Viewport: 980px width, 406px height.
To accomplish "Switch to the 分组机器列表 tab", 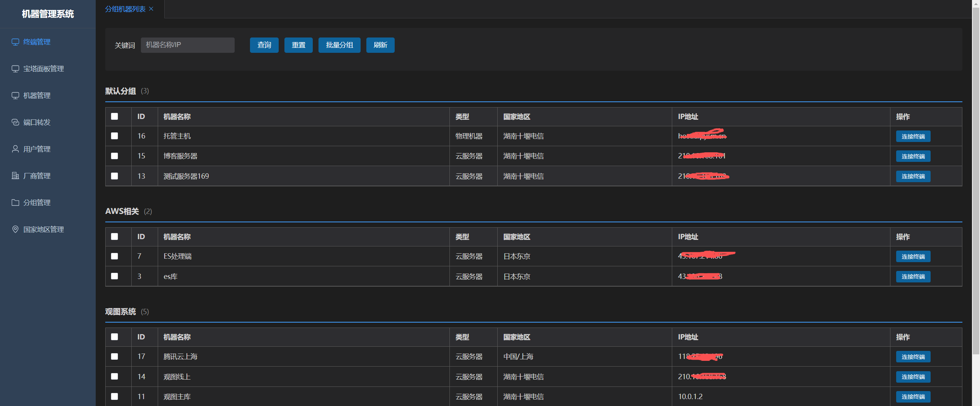I will [125, 9].
